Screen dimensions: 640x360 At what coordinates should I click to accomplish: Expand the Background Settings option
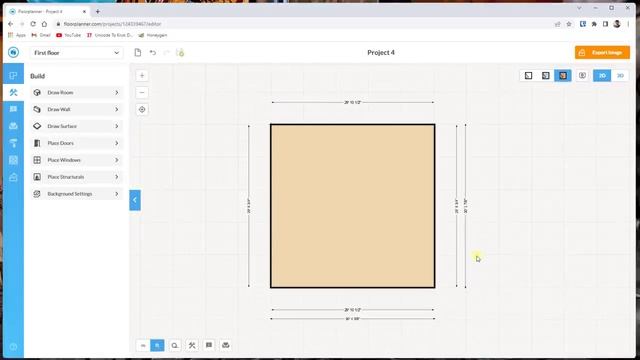click(x=76, y=194)
